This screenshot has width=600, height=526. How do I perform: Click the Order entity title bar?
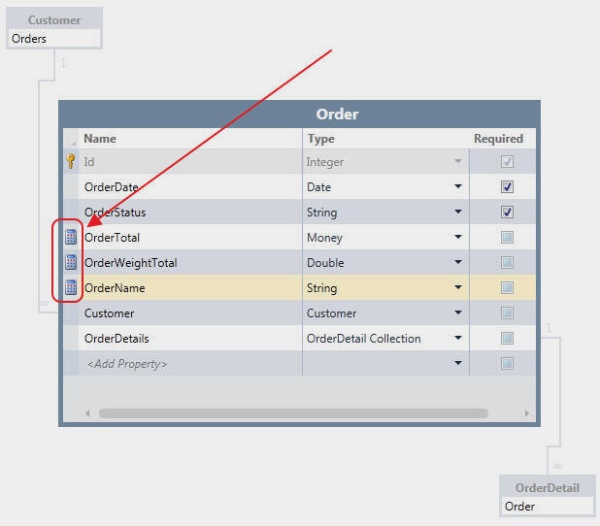click(299, 114)
